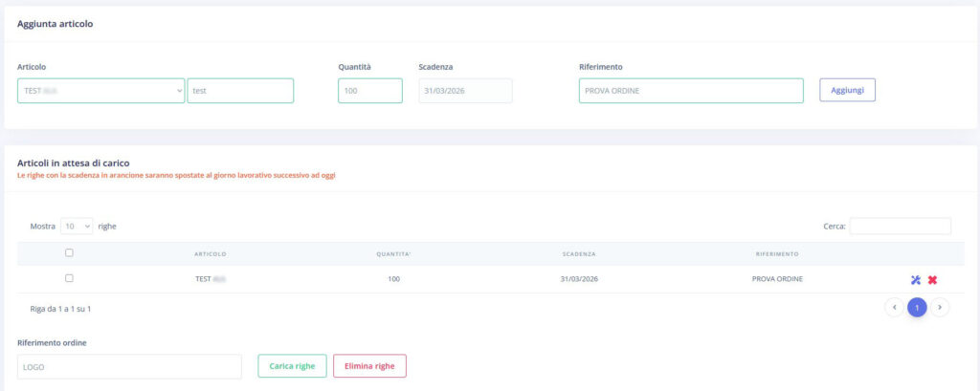Go to the previous page with the left arrow

click(x=894, y=307)
